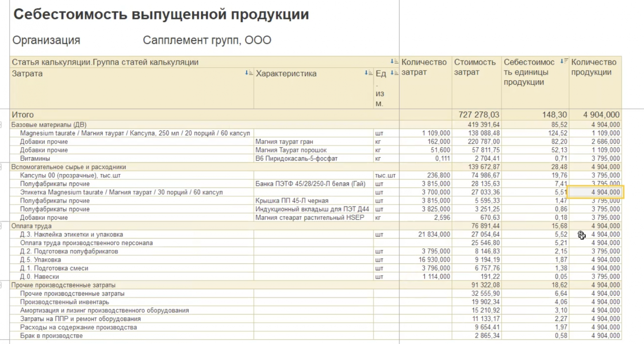Select the Статья калькуляции.Группа статей калькуляции header cell
Viewport: 644px width, 344px height.
point(204,62)
